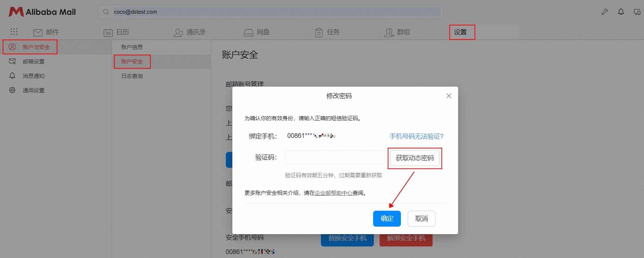This screenshot has width=644, height=258.
Task: Confirm with the 确定 button
Action: click(x=387, y=219)
